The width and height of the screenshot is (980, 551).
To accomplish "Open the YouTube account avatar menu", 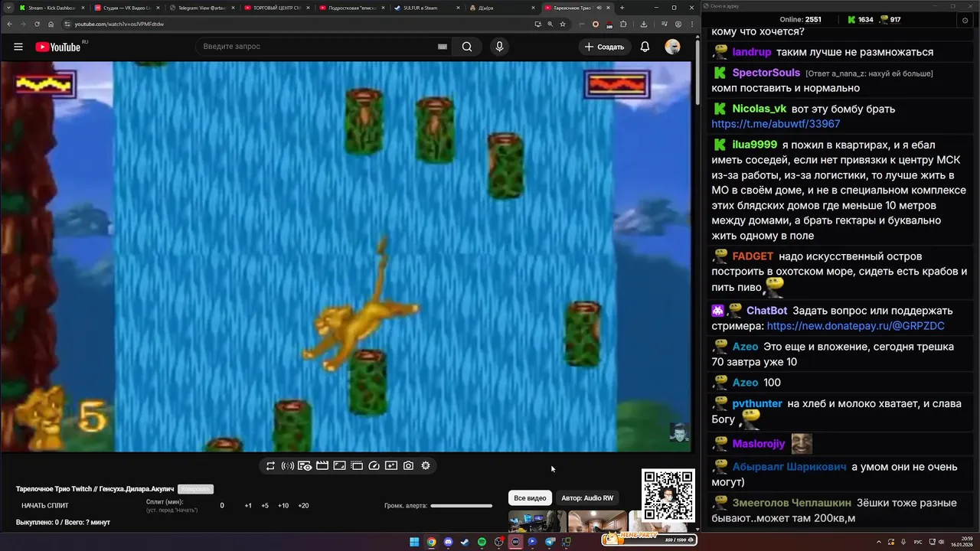I will coord(672,47).
